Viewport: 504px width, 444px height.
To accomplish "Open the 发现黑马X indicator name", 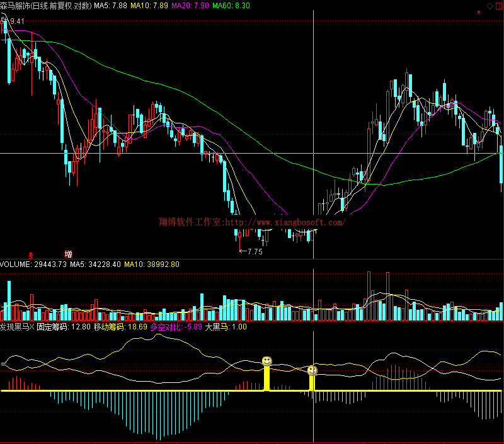I will pos(17,327).
